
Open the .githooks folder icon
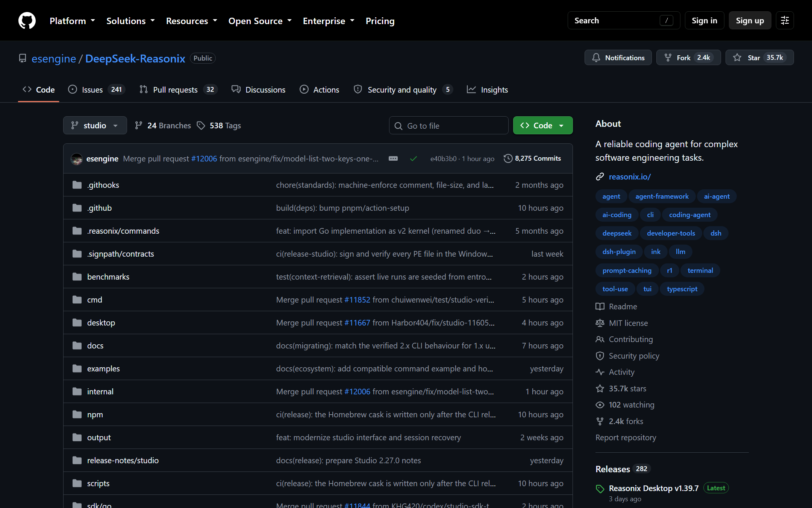pos(77,185)
